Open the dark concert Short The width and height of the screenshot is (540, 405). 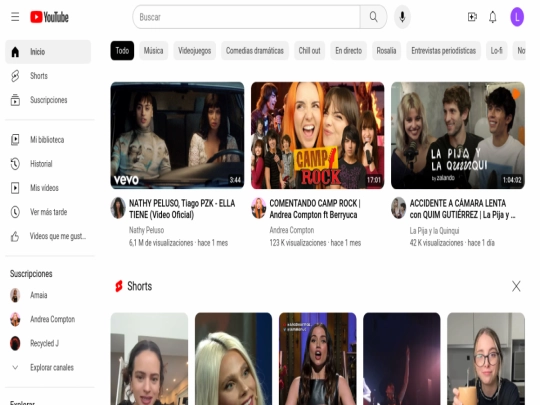tap(402, 359)
